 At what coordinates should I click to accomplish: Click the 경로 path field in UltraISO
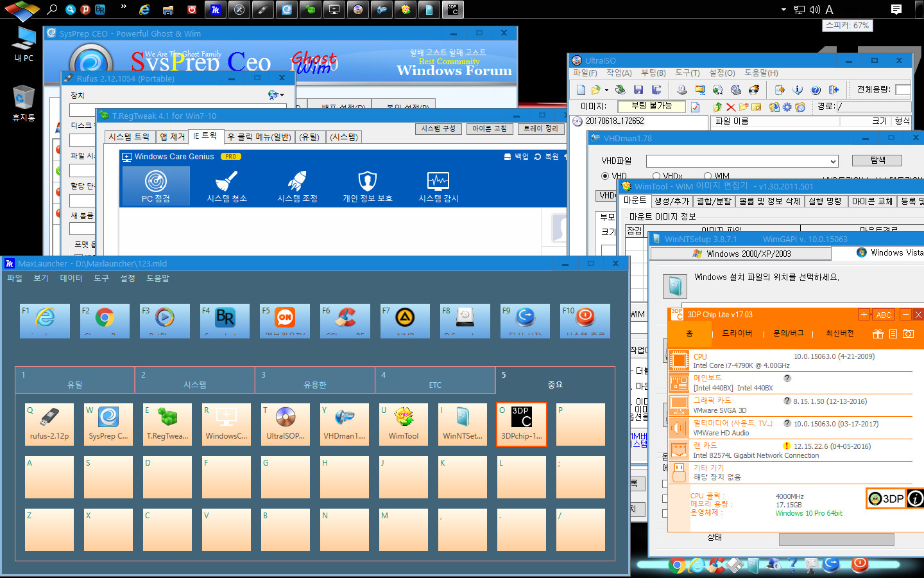(873, 107)
